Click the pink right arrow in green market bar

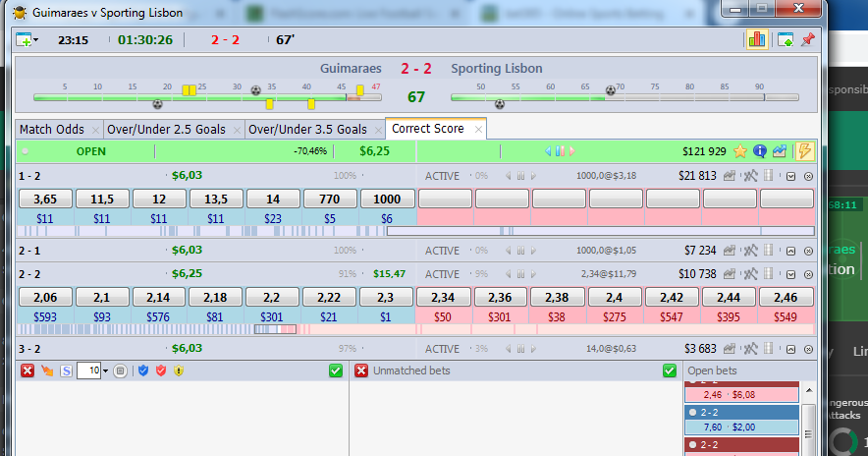point(572,151)
